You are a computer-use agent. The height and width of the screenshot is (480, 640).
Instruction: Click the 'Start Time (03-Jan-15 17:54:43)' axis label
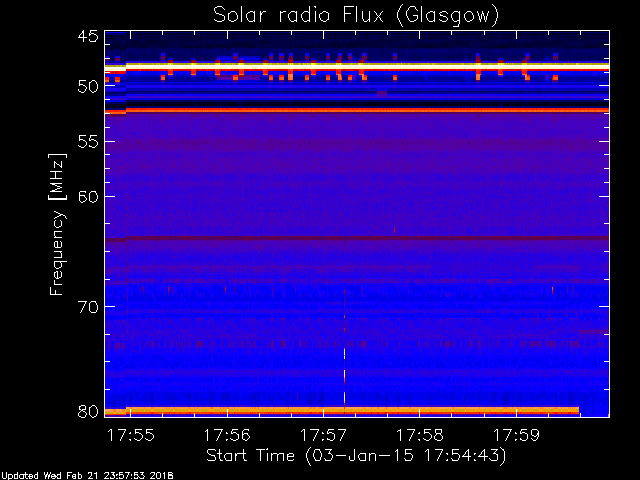[355, 456]
